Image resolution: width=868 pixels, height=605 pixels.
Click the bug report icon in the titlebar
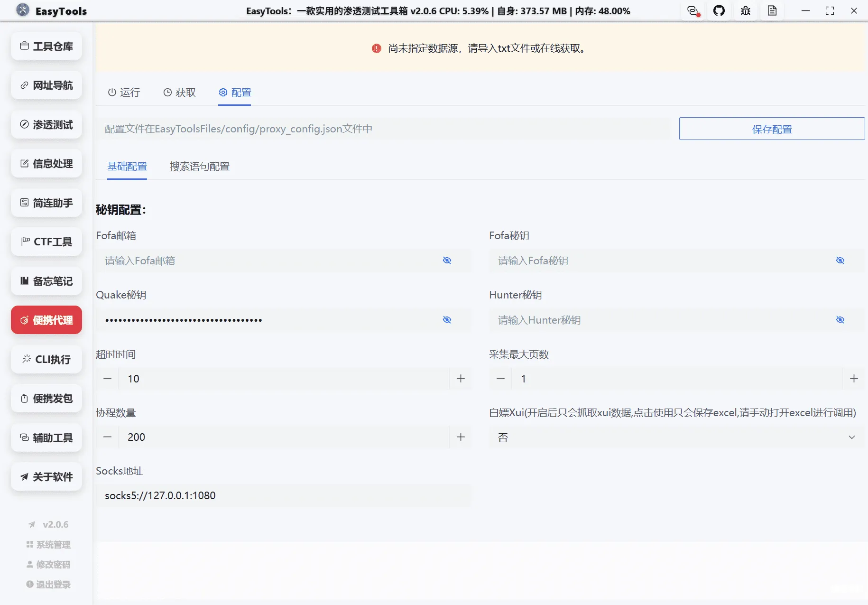[x=745, y=10]
